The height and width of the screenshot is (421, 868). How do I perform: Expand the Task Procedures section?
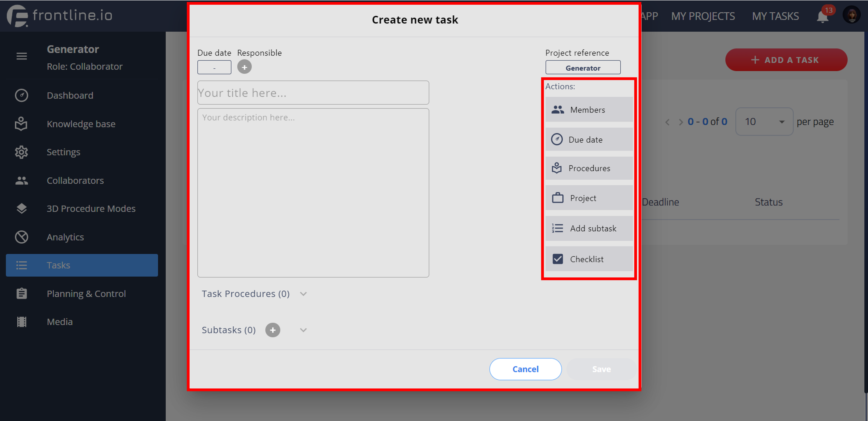pos(303,294)
